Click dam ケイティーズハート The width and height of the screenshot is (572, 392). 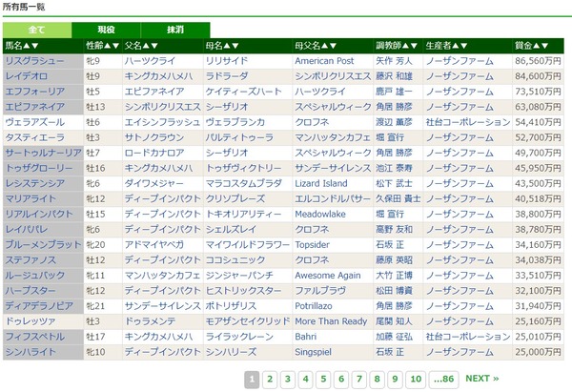244,92
